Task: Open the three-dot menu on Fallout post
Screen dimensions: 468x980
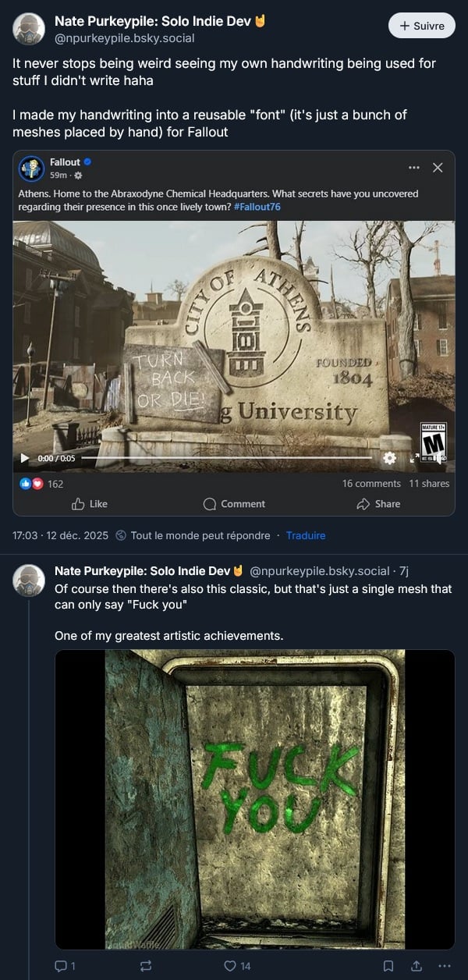Action: click(414, 168)
